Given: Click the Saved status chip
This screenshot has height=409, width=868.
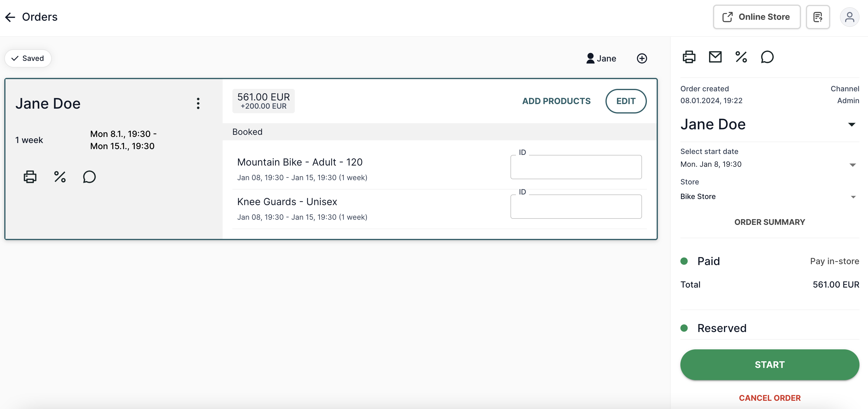Looking at the screenshot, I should [28, 58].
